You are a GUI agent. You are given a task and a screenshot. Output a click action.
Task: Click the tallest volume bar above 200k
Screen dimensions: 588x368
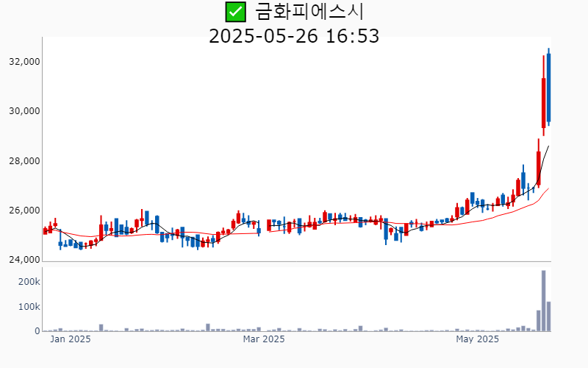point(544,301)
